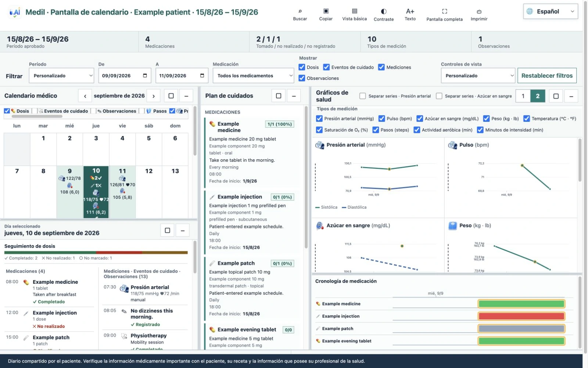Toggle Contraste mode
This screenshot has width=588, height=368.
(384, 15)
